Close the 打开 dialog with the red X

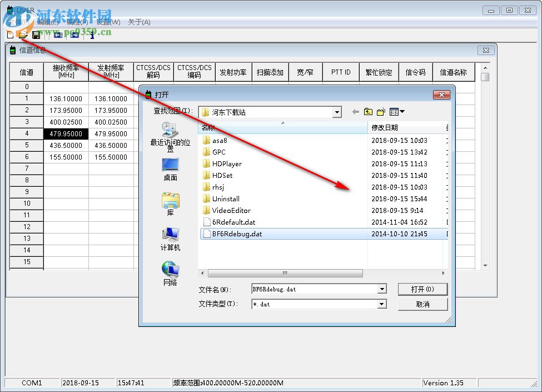tap(441, 95)
